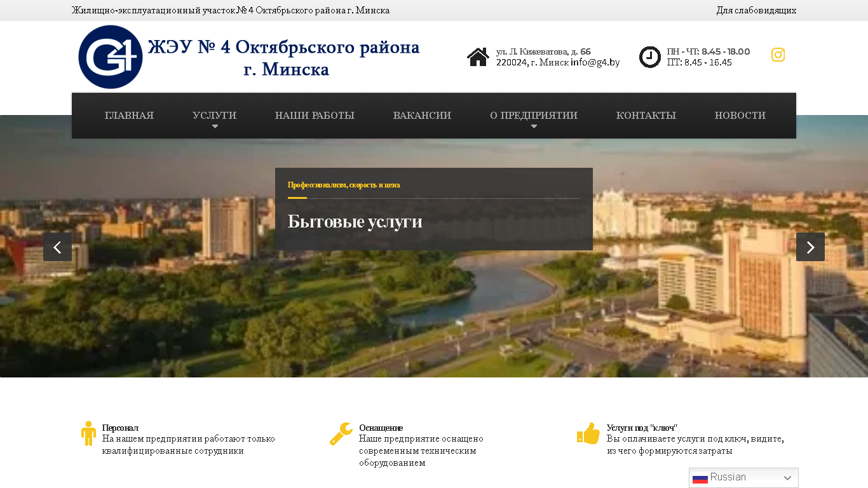
Task: Expand the arrow under УСЛУГИ
Action: tap(215, 126)
